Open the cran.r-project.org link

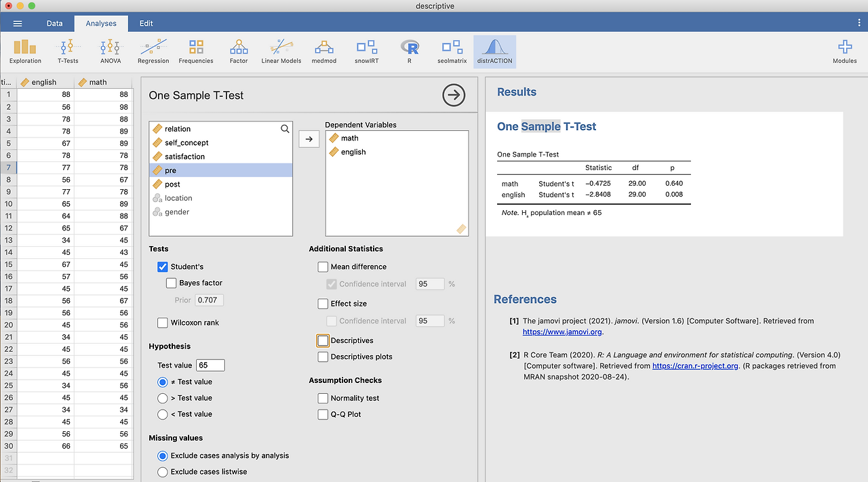695,365
